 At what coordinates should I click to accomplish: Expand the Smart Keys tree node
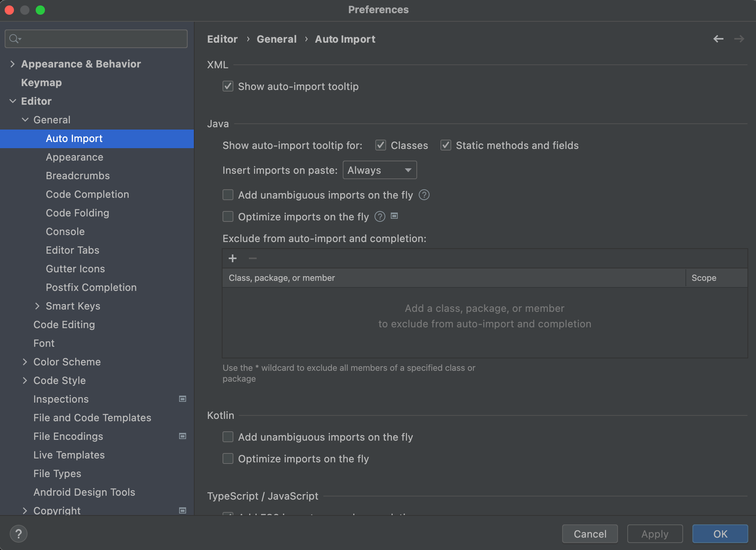pyautogui.click(x=37, y=306)
